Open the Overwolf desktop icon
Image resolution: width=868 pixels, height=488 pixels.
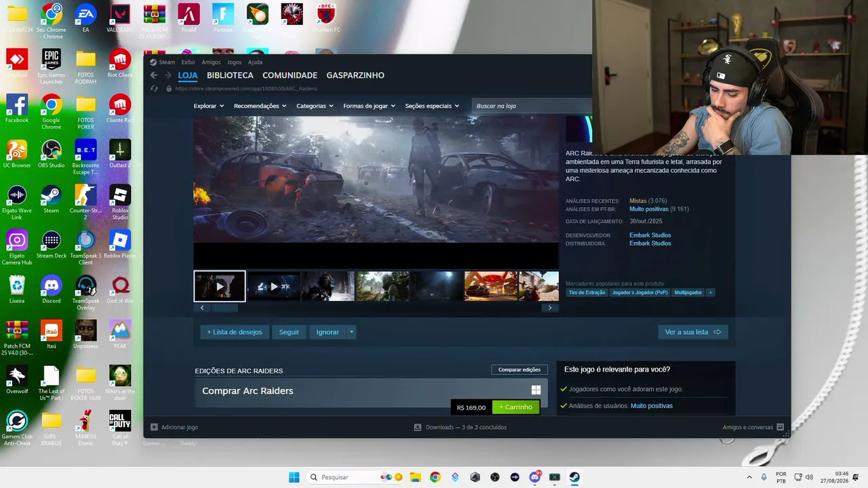(17, 380)
